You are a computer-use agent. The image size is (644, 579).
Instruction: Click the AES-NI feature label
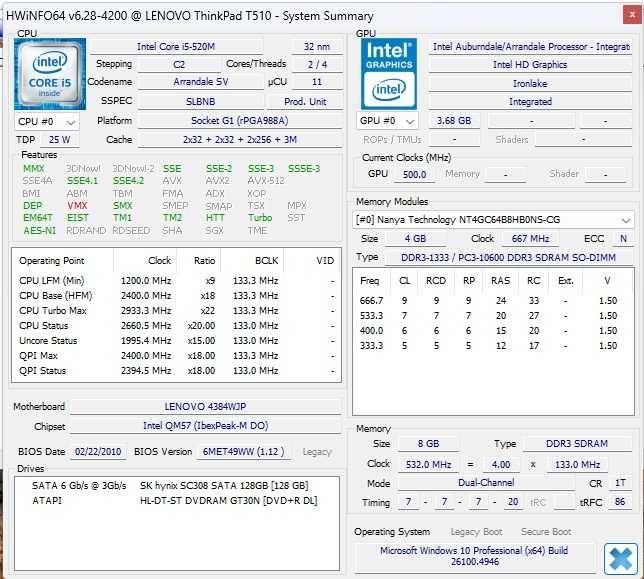[x=39, y=230]
